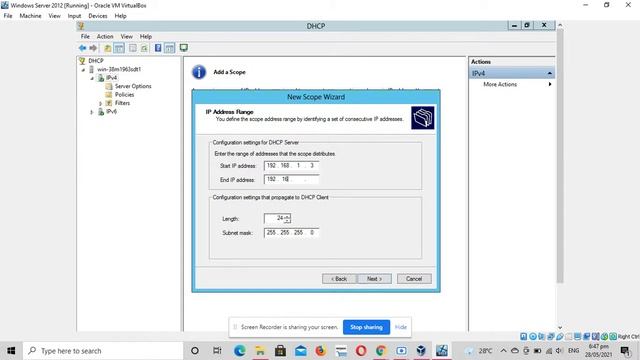Open DHCP Help menu
Viewport: 640px width, 360px height.
click(x=146, y=36)
